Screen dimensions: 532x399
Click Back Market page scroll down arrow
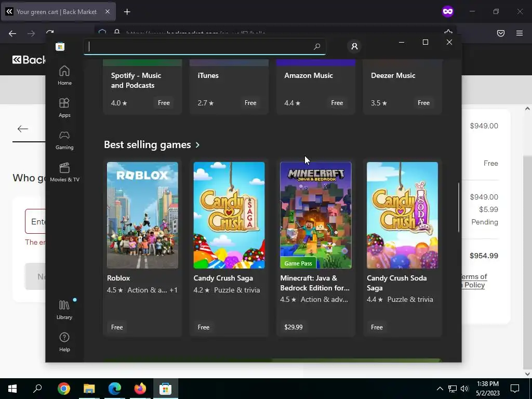(x=527, y=374)
